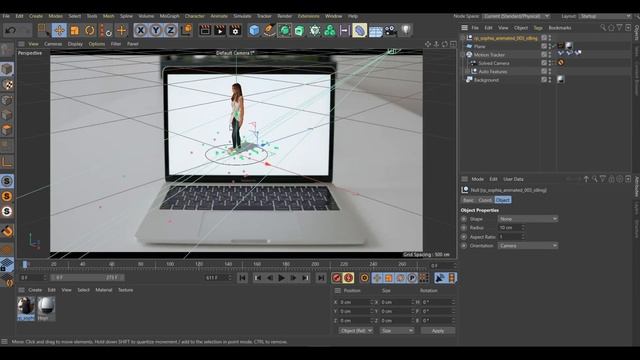Click the Make Editable icon in left sidebar

(7, 51)
